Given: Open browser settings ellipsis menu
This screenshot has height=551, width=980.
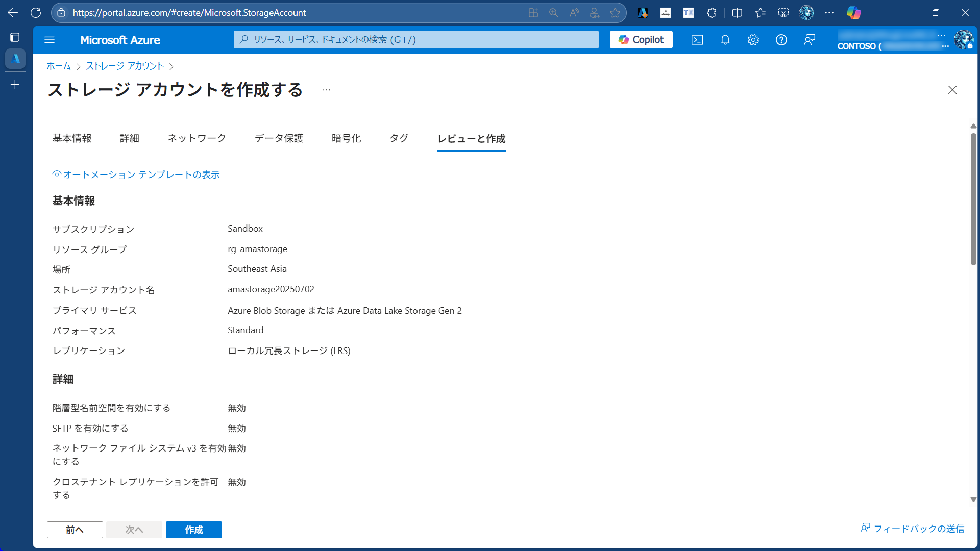Looking at the screenshot, I should click(x=829, y=13).
